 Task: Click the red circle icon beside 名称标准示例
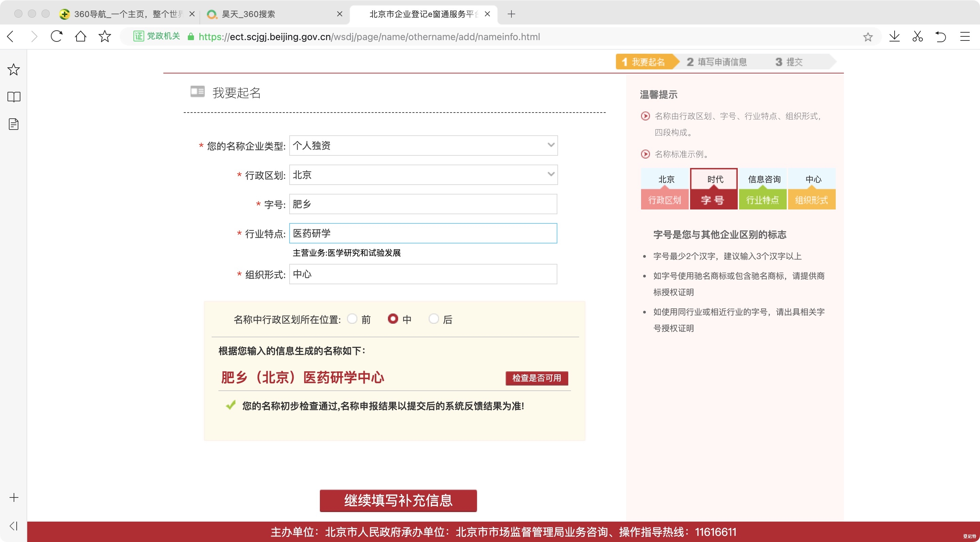tap(645, 154)
